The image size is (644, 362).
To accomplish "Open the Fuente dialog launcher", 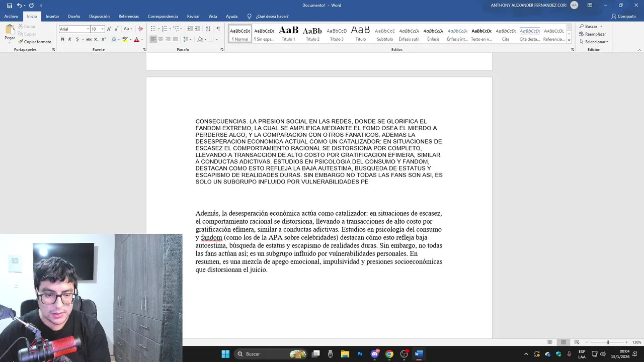I will click(144, 50).
